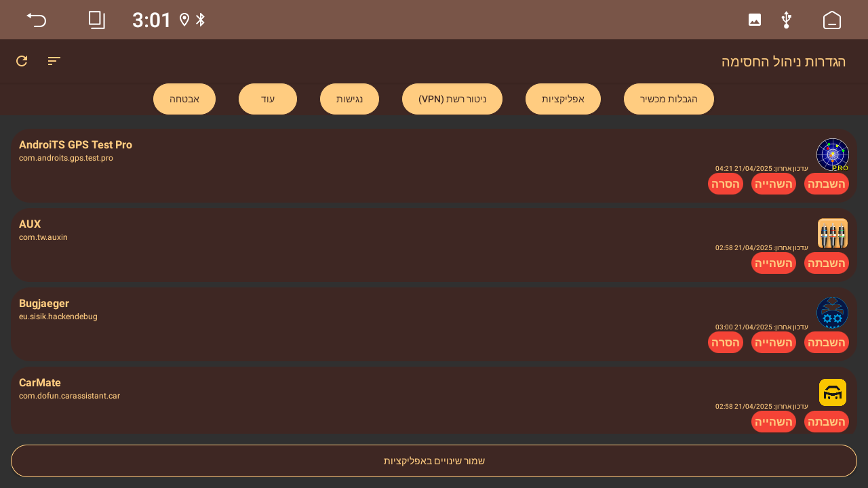
Task: Open the נגישות tab
Action: pyautogui.click(x=349, y=99)
